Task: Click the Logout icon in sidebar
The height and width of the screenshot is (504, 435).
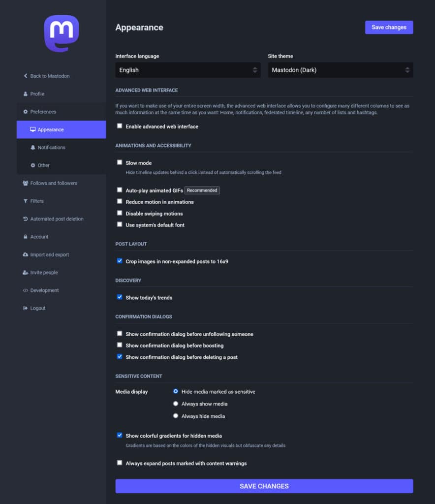Action: (24, 308)
